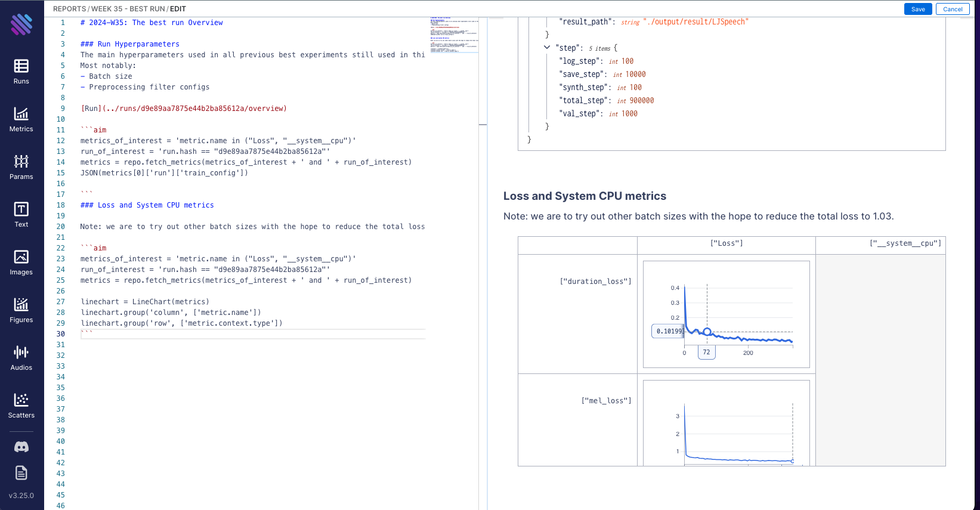Click the '### Loss and System CPU metrics' code line

tap(147, 205)
